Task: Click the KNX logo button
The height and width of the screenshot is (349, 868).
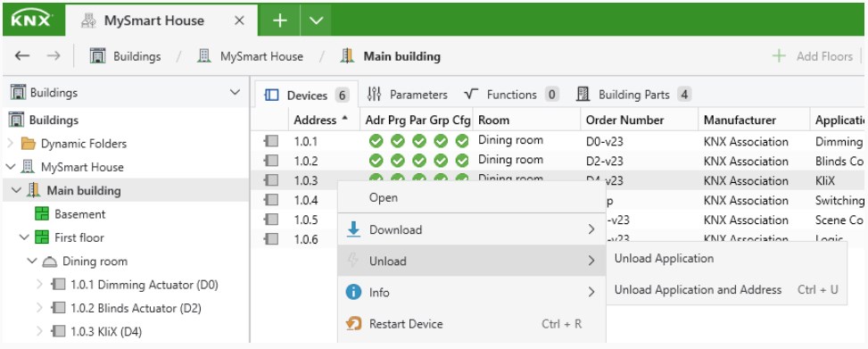Action: (32, 20)
